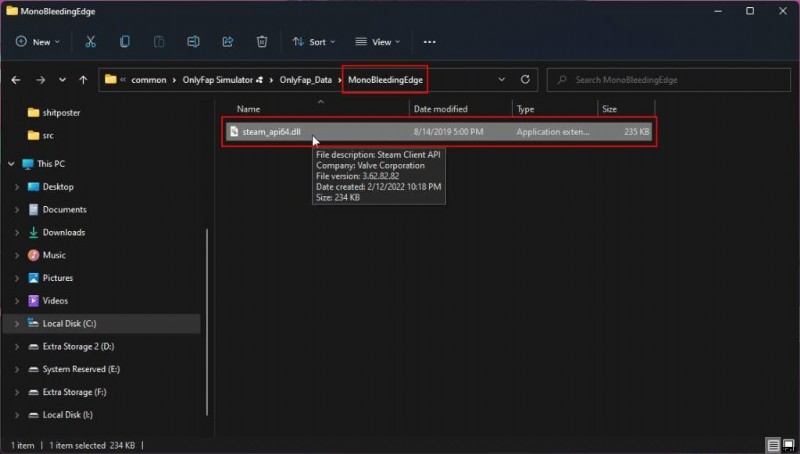
Task: Expand the Pictures tree node
Action: (17, 278)
